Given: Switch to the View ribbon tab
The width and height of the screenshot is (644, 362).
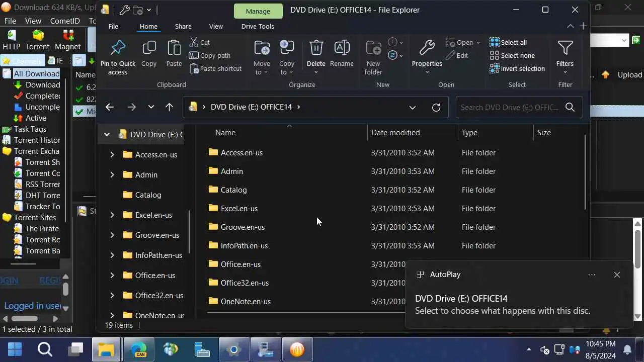Looking at the screenshot, I should (x=216, y=26).
